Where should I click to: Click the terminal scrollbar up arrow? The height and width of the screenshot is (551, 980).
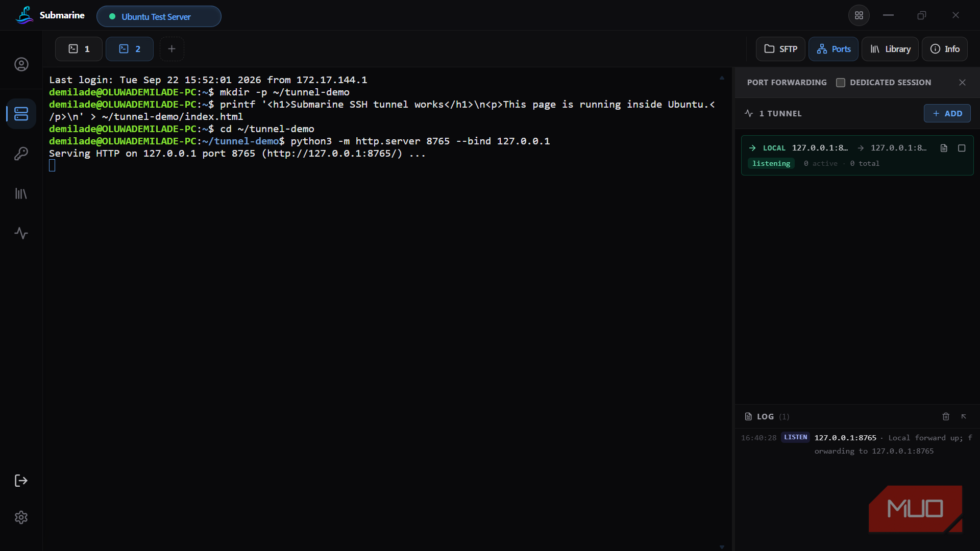[x=722, y=78]
